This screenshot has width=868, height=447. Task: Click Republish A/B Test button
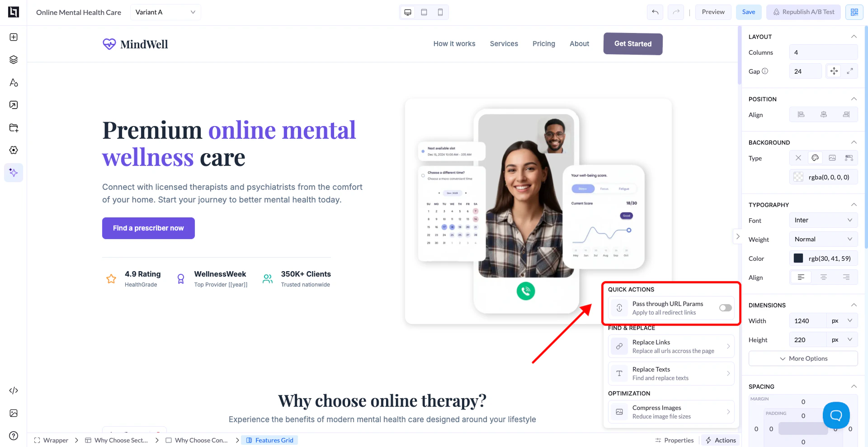(x=803, y=12)
